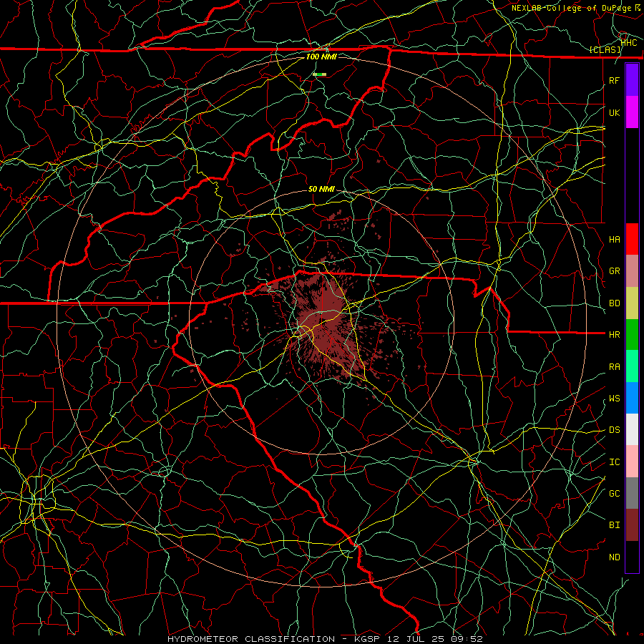Viewport: 644px width, 644px height.
Task: Select the BD yellow legend color block
Action: [x=632, y=303]
